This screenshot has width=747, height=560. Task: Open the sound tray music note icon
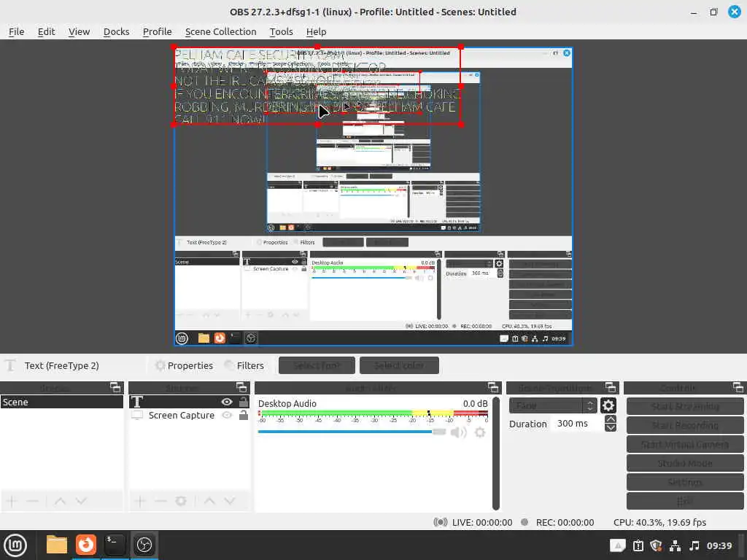coord(694,545)
